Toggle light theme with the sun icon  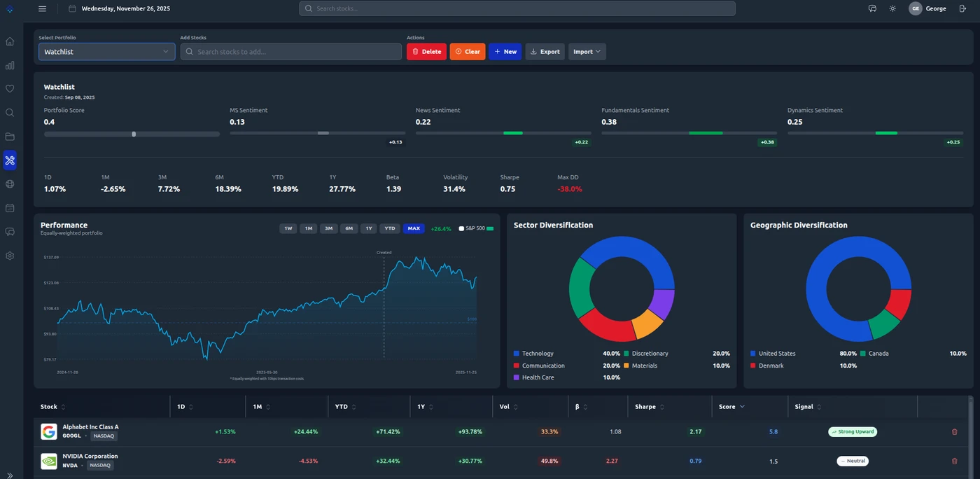click(892, 8)
